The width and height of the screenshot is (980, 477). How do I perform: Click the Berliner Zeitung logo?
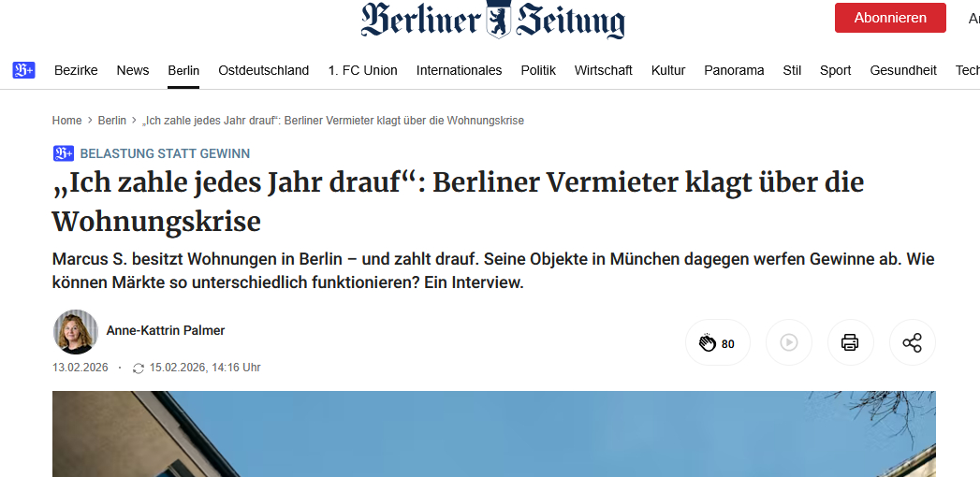(x=493, y=20)
